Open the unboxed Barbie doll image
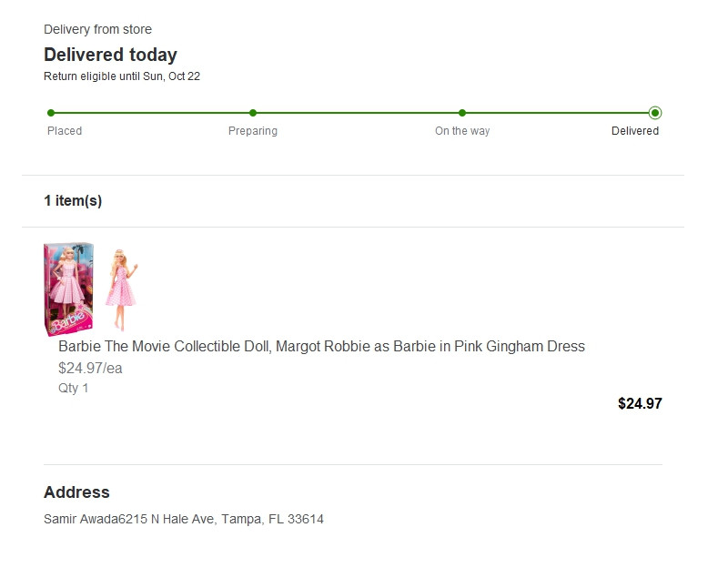728x588 pixels. coord(122,289)
